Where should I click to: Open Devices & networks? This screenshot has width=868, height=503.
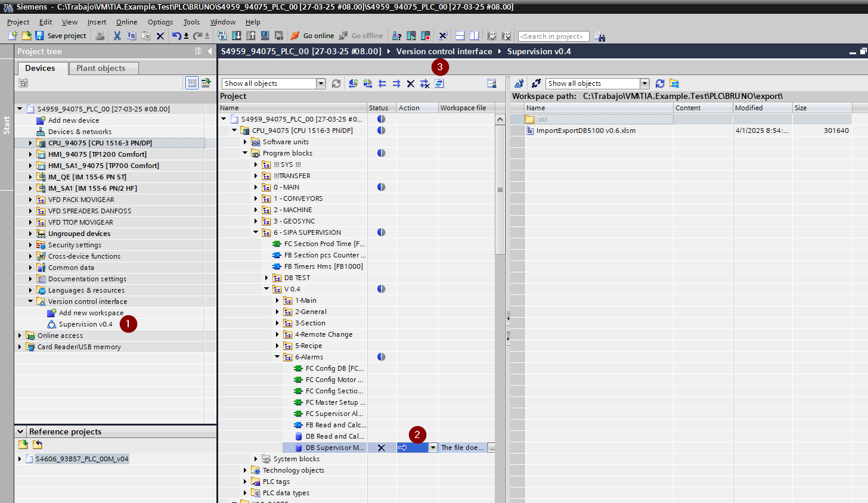point(80,132)
